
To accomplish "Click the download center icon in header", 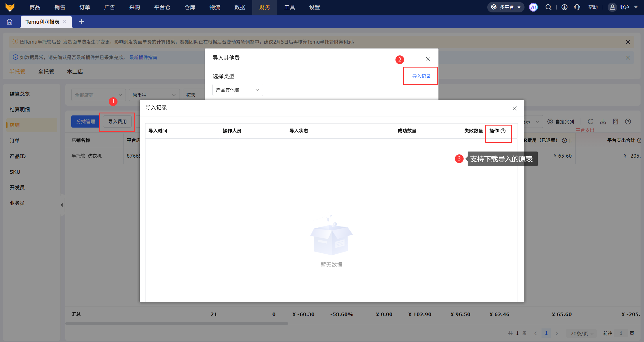I will [564, 7].
